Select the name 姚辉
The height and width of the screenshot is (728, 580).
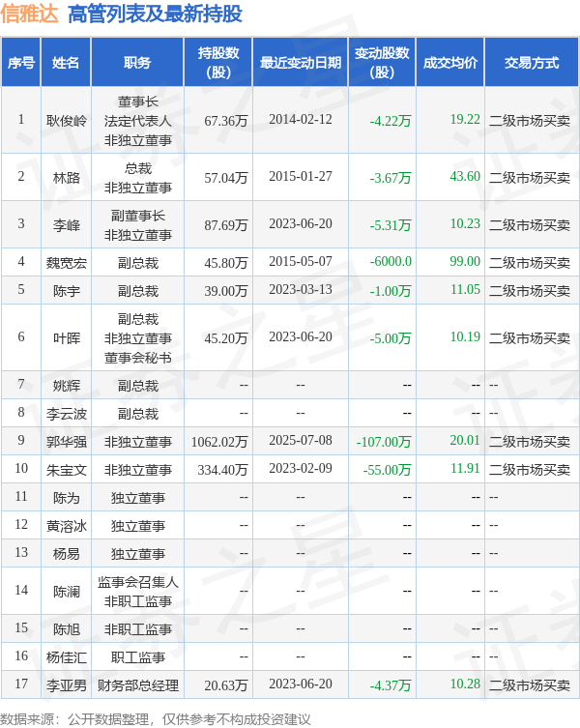pyautogui.click(x=67, y=386)
